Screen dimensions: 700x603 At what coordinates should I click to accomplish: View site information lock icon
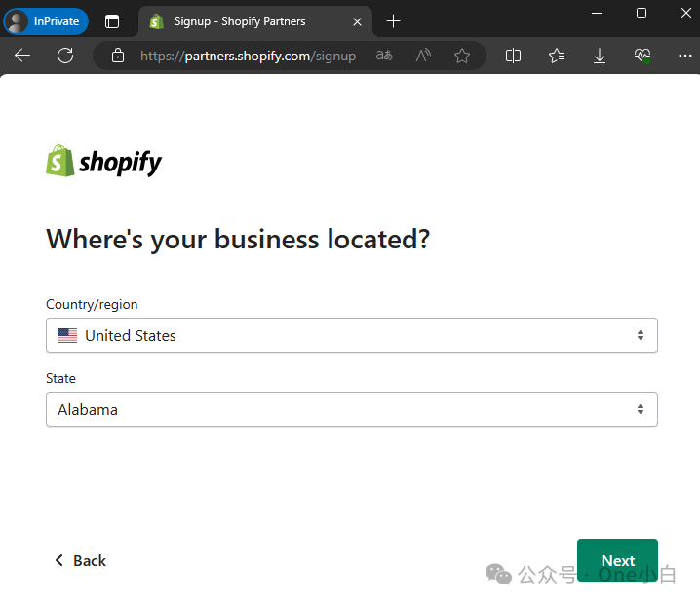(118, 56)
